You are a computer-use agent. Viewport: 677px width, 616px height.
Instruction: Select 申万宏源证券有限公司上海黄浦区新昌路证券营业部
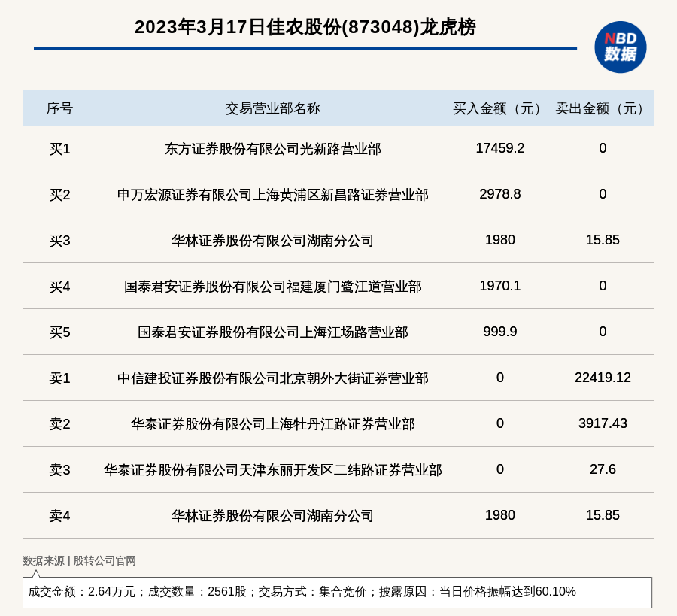point(272,195)
